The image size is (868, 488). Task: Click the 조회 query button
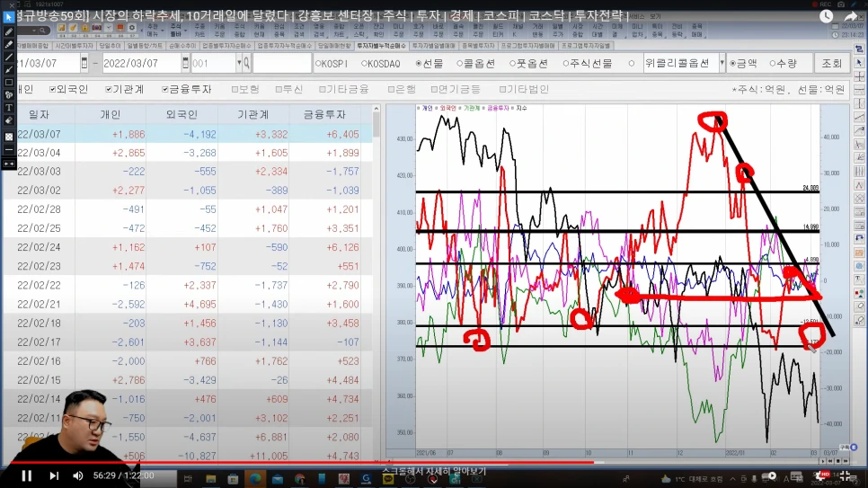click(x=831, y=63)
